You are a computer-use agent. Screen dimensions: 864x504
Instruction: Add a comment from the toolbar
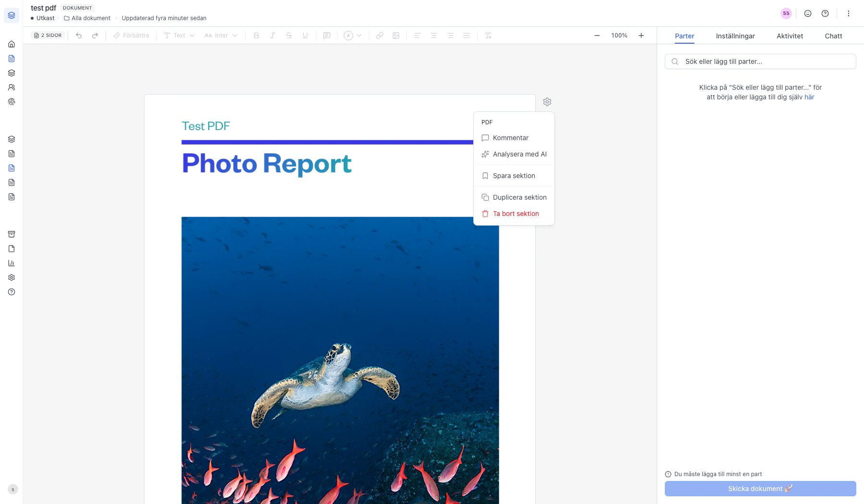tap(327, 36)
